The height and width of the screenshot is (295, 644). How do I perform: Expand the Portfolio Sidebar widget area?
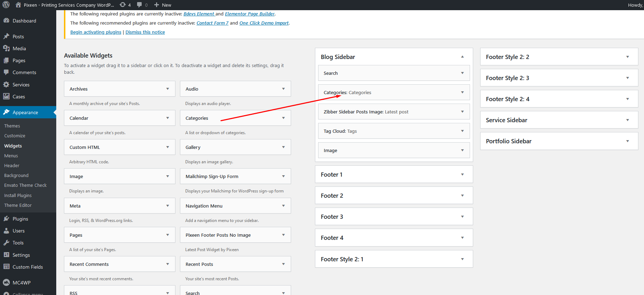tap(627, 141)
